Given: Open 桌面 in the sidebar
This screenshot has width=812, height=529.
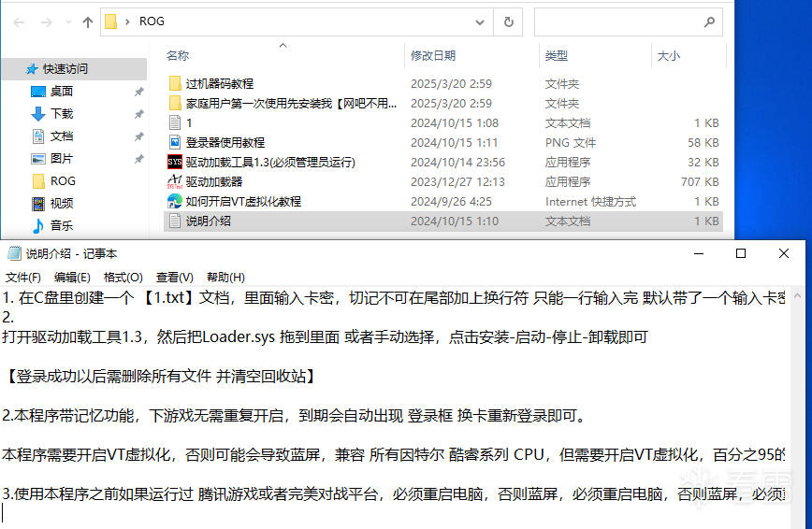Looking at the screenshot, I should click(x=62, y=91).
